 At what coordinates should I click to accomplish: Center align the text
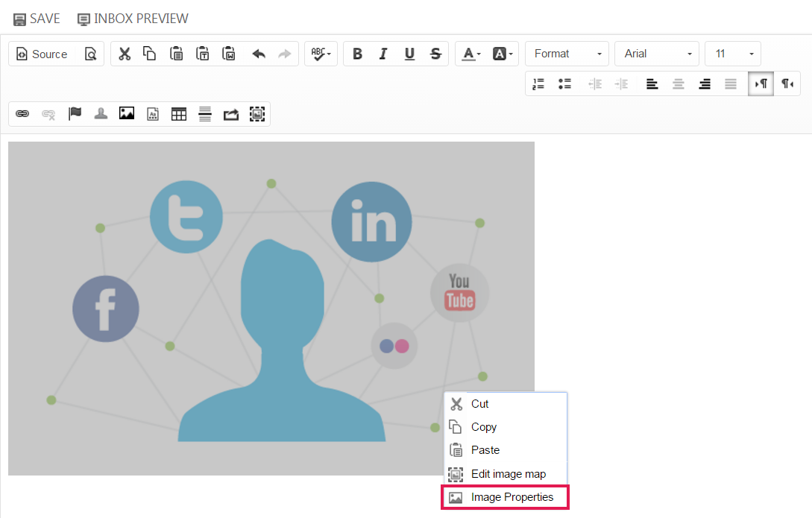point(678,83)
